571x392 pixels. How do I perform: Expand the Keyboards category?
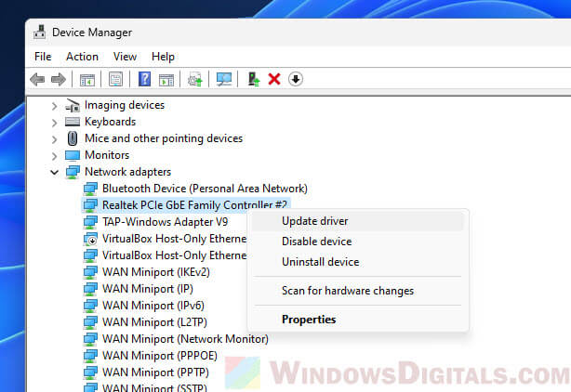coord(54,123)
